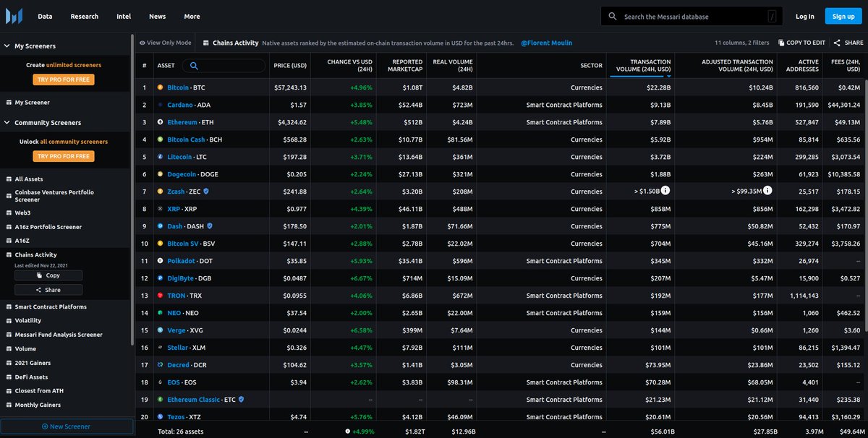Click the table icon next to Chains Activity title

(206, 43)
